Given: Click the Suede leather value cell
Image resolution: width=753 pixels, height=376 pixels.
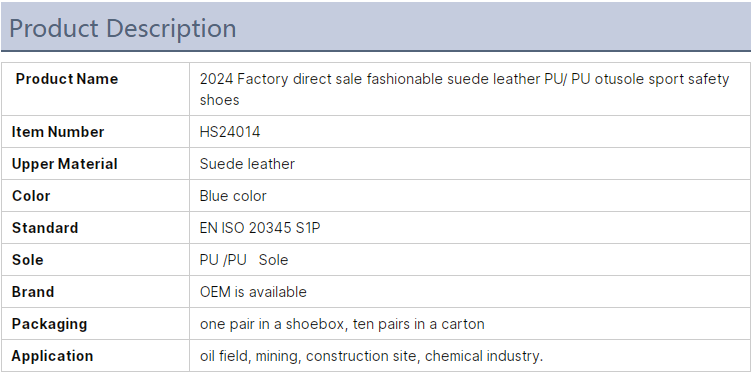Looking at the screenshot, I should 470,164.
